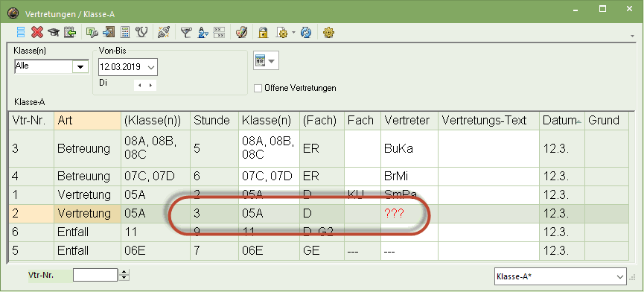Click the Entfall cell for class 06E
644x292 pixels.
pyautogui.click(x=88, y=250)
